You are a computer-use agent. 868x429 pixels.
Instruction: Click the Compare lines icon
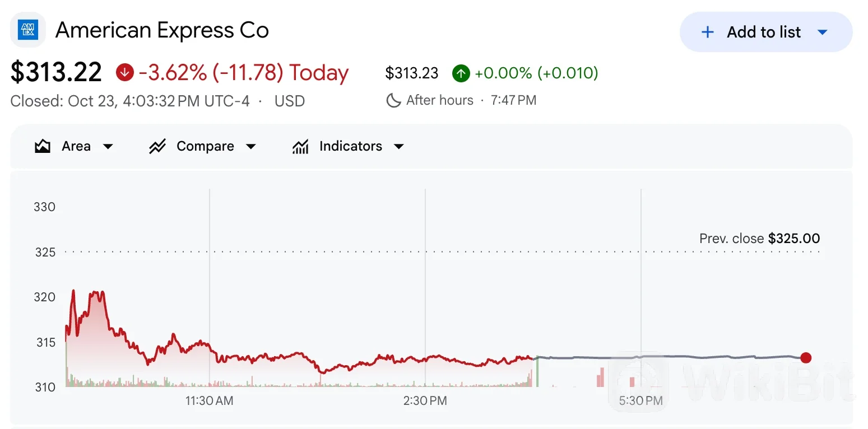point(157,147)
